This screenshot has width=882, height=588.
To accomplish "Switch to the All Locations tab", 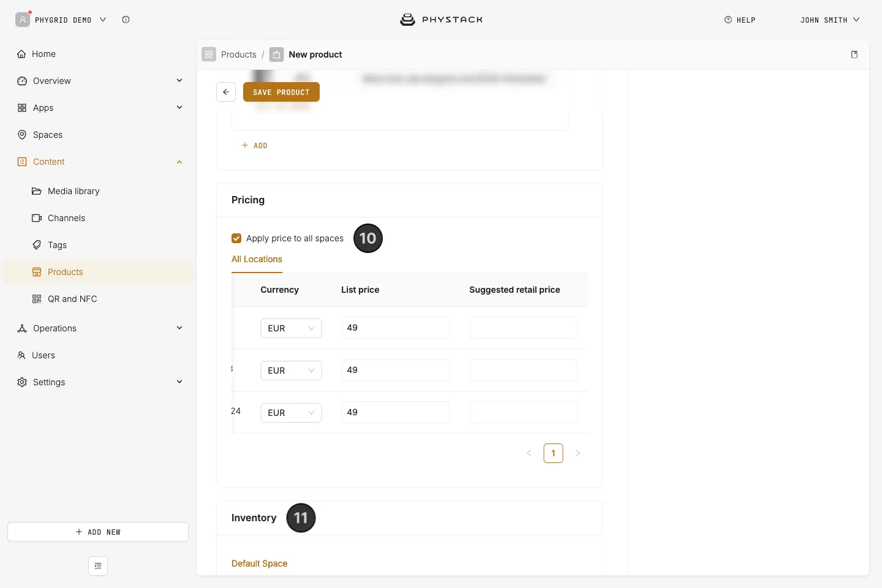I will pyautogui.click(x=257, y=260).
